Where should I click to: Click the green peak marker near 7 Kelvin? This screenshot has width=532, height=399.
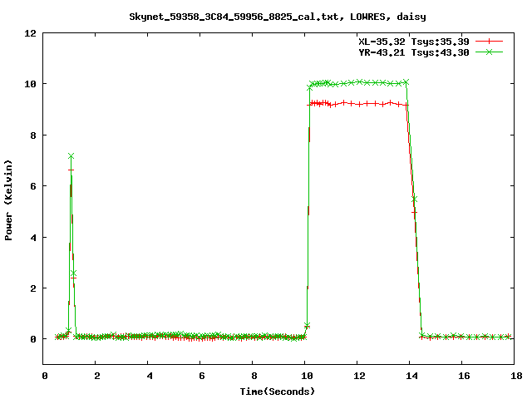point(71,156)
